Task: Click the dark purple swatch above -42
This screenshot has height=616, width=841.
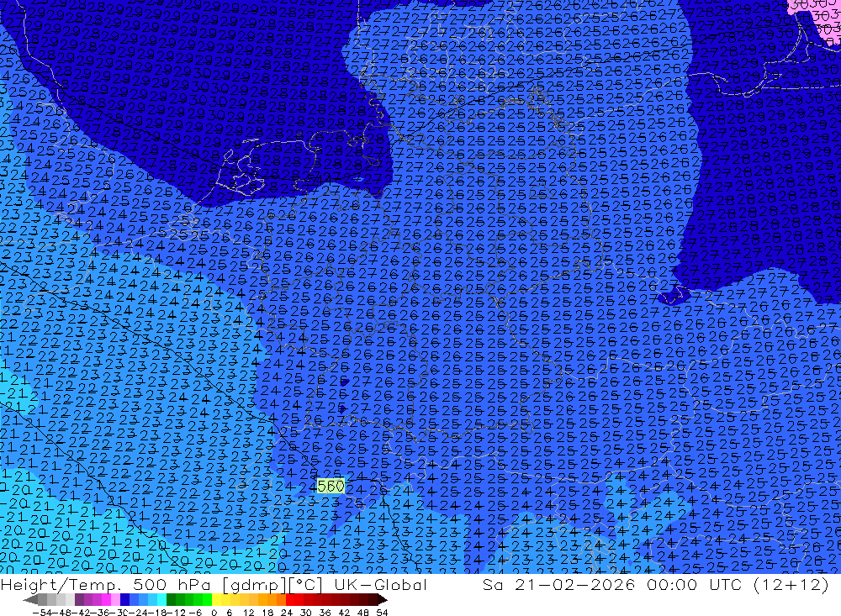Action: point(79,600)
